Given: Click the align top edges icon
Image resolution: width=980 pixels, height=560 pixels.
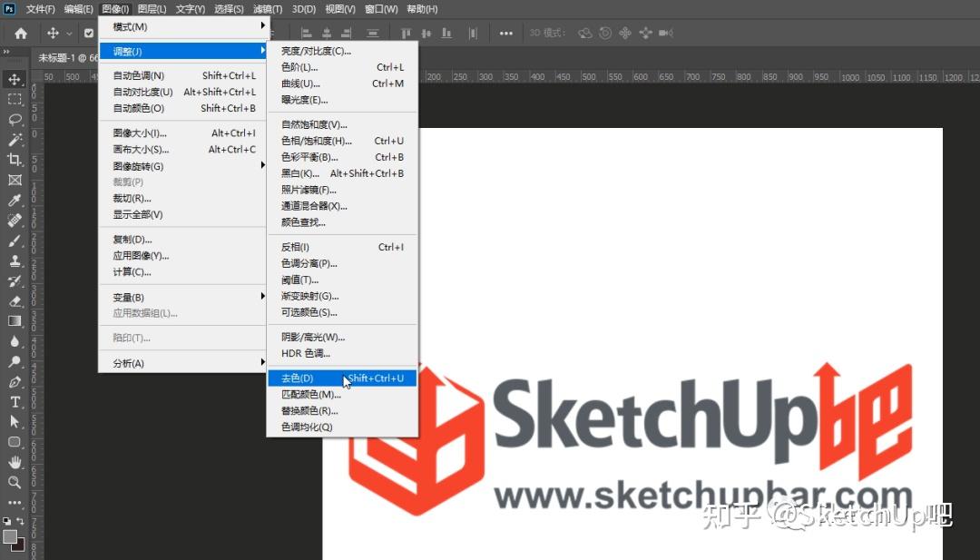Looking at the screenshot, I should point(406,33).
